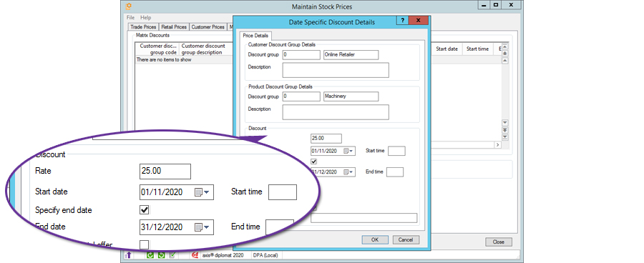Open the Start date calendar dropdown in dialog

[348, 151]
